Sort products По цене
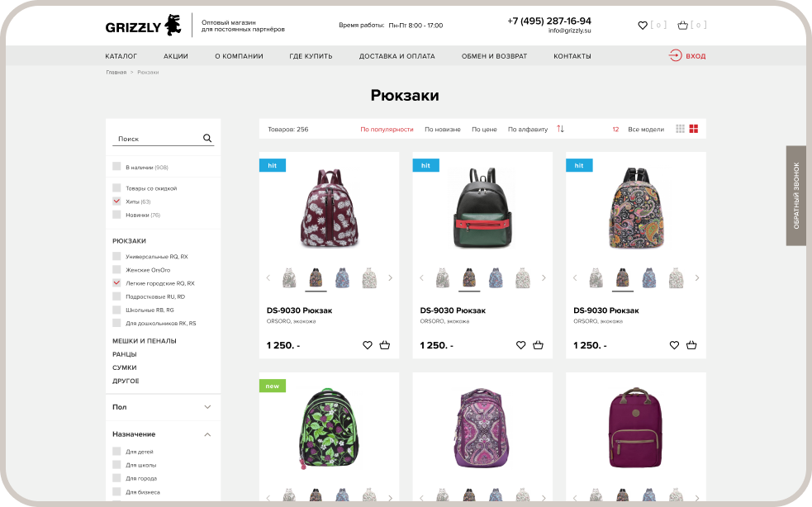This screenshot has height=507, width=812. [484, 130]
